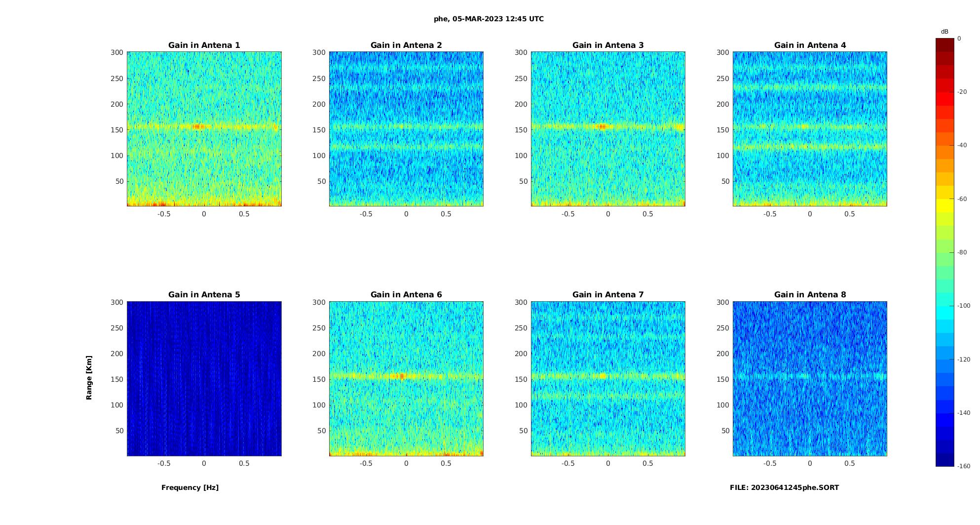The image size is (980, 525).
Task: Click the red hotspot at 150 km in Antena 1
Action: [198, 126]
